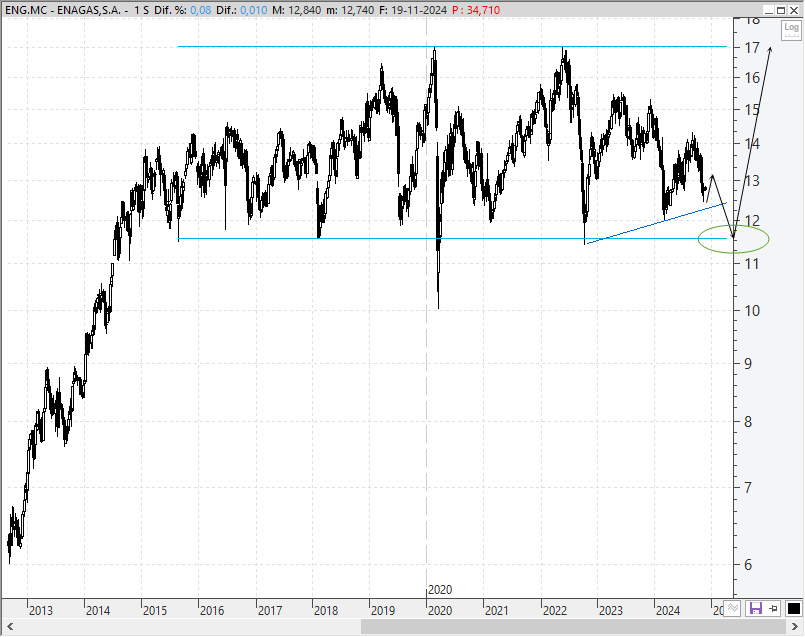The width and height of the screenshot is (805, 637).
Task: Click the Dif. % value 0,08
Action: (x=200, y=10)
